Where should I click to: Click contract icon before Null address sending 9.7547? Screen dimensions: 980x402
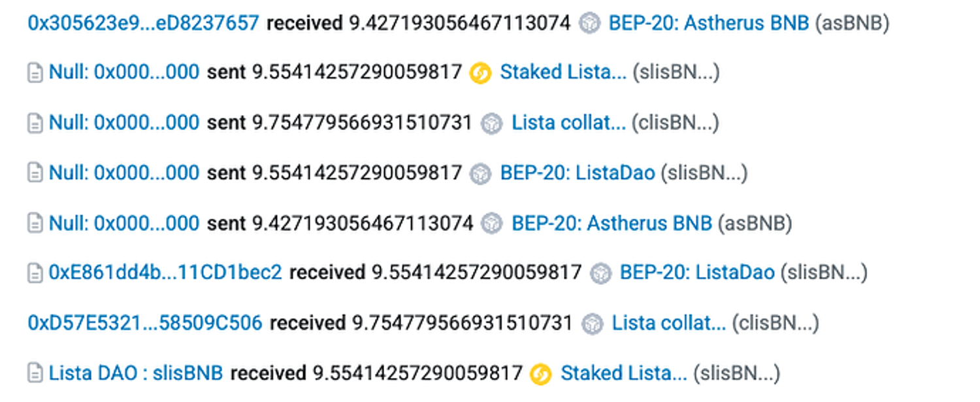(x=35, y=123)
